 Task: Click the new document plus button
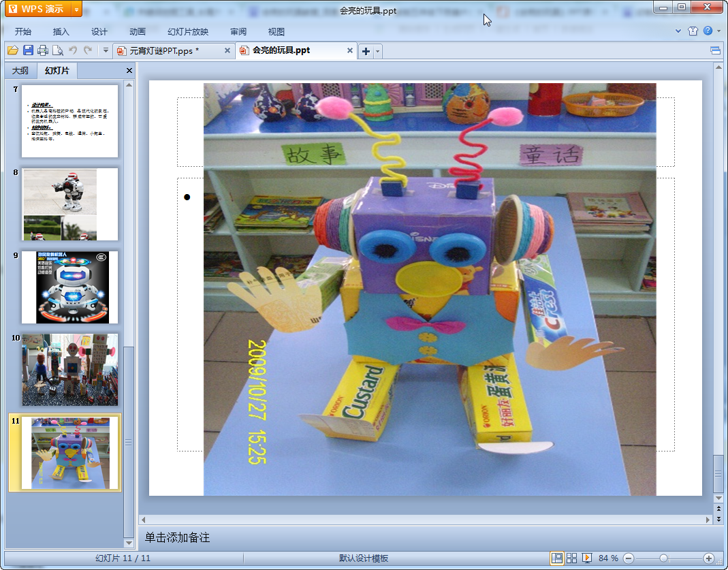point(366,51)
